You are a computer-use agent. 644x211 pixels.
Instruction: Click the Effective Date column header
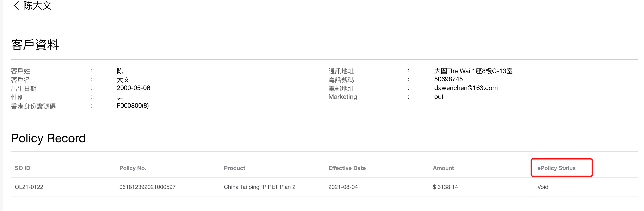pyautogui.click(x=347, y=168)
